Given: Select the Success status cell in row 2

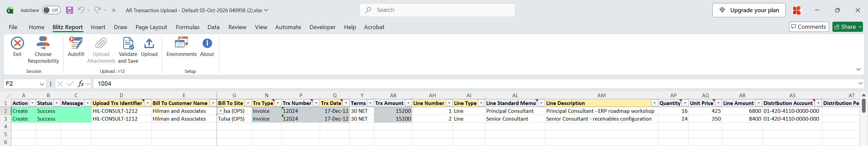Looking at the screenshot, I should click(48, 111).
